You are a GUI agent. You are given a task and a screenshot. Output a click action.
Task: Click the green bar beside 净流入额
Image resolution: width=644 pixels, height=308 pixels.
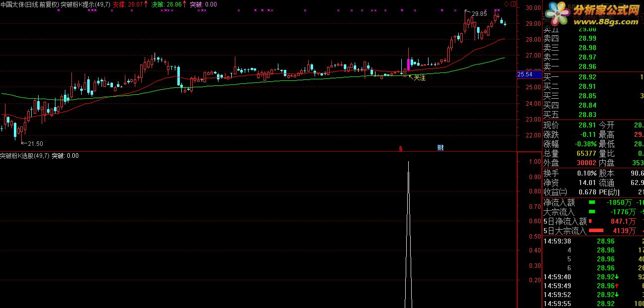pyautogui.click(x=592, y=202)
